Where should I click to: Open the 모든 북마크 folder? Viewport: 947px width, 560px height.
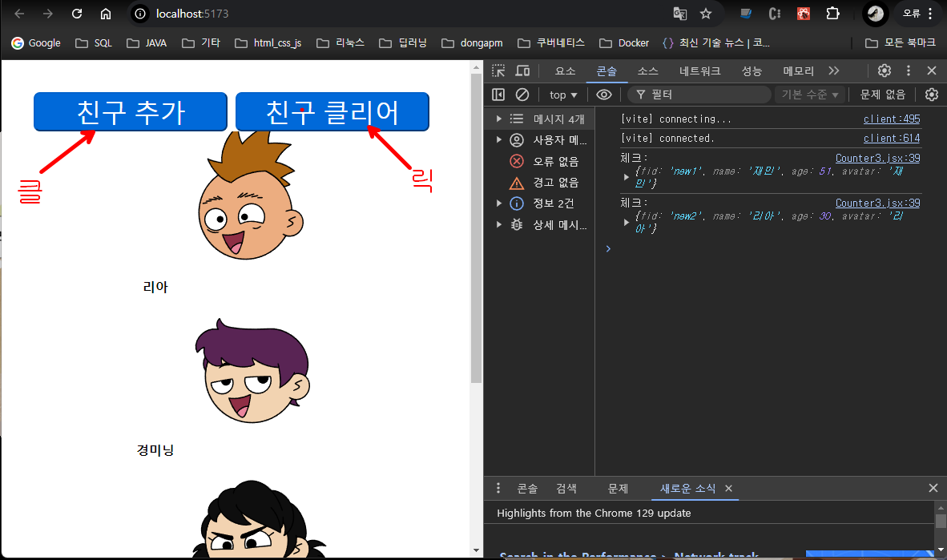pos(900,43)
